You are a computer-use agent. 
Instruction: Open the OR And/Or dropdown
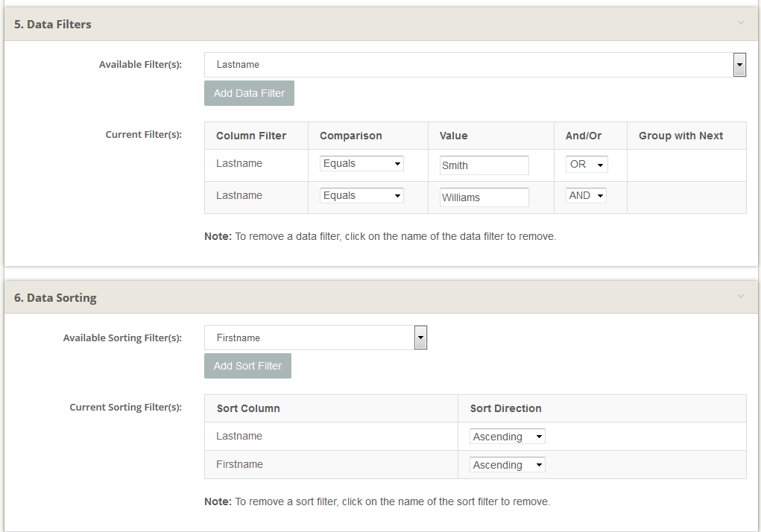click(x=587, y=164)
